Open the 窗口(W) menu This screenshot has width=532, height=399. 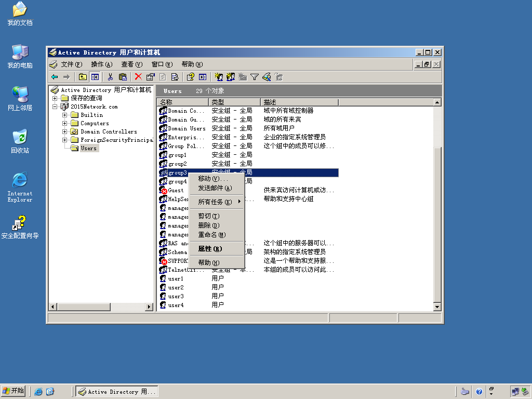coord(162,64)
